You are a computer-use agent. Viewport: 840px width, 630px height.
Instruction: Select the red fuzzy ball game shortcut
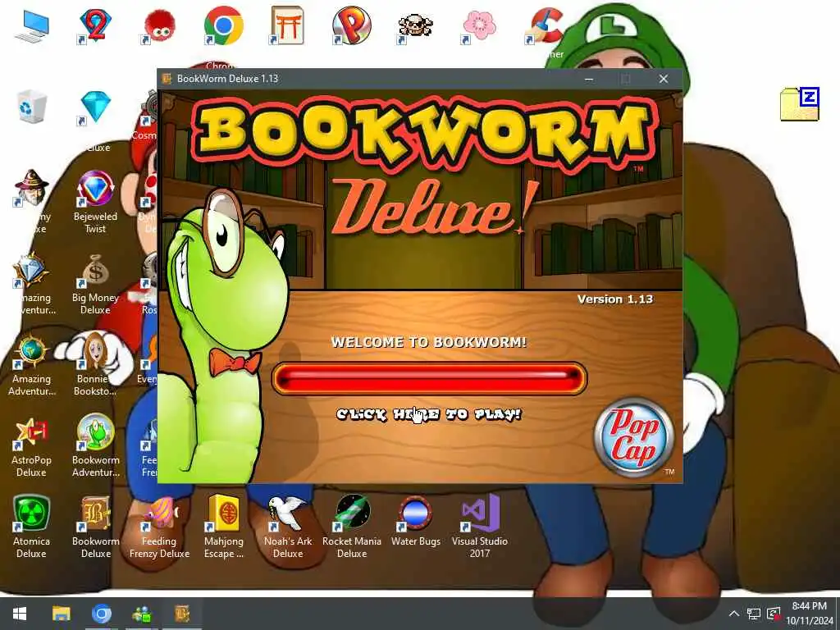coord(159,25)
